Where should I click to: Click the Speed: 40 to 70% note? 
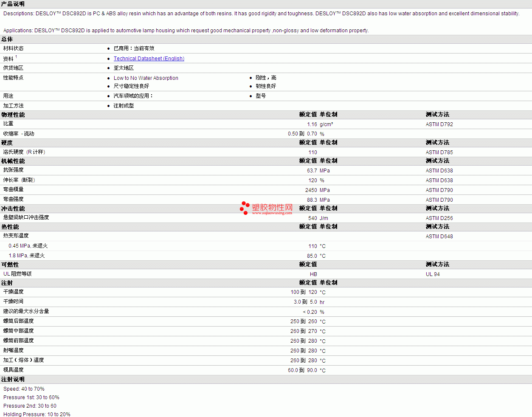click(24, 389)
